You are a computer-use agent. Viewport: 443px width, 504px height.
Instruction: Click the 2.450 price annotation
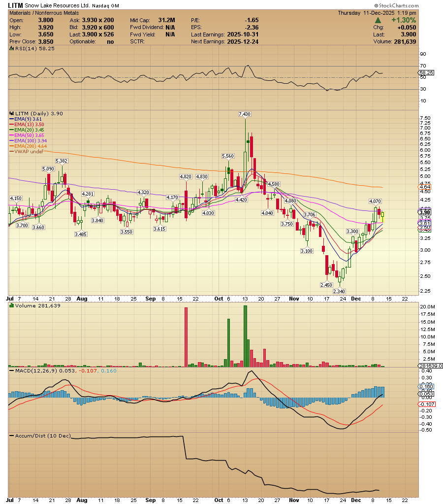point(326,285)
